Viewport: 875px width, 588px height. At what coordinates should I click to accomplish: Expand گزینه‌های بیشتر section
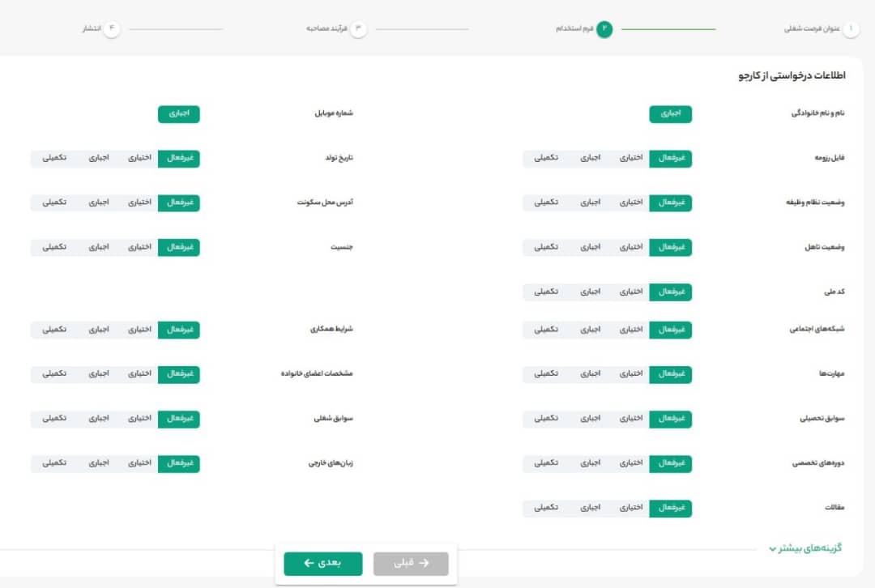805,548
